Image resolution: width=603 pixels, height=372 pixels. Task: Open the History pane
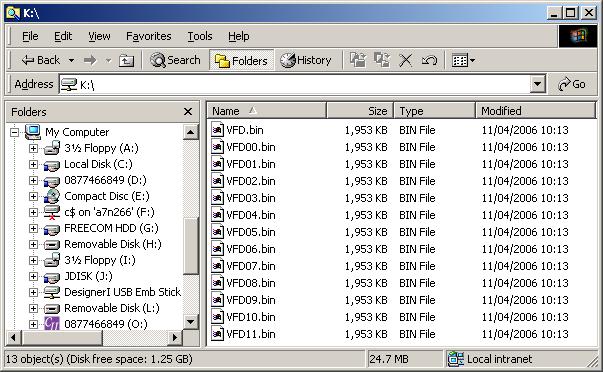pos(306,60)
